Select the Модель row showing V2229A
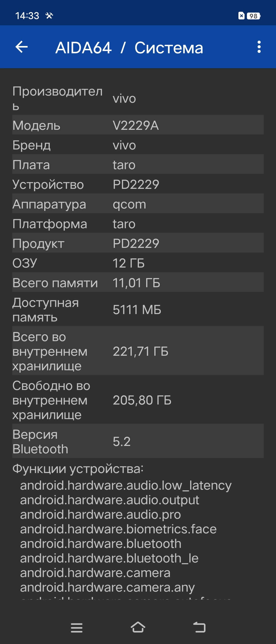The height and width of the screenshot is (644, 276). (138, 125)
